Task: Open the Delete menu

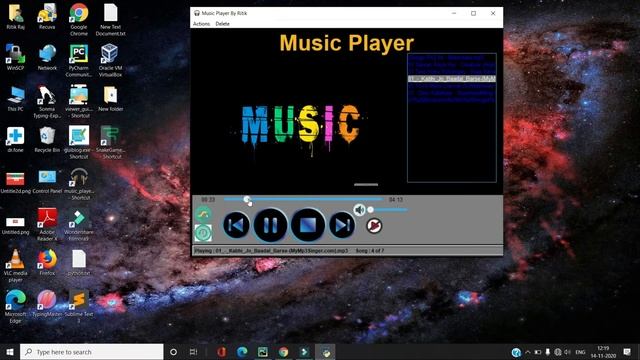Action: pyautogui.click(x=222, y=24)
